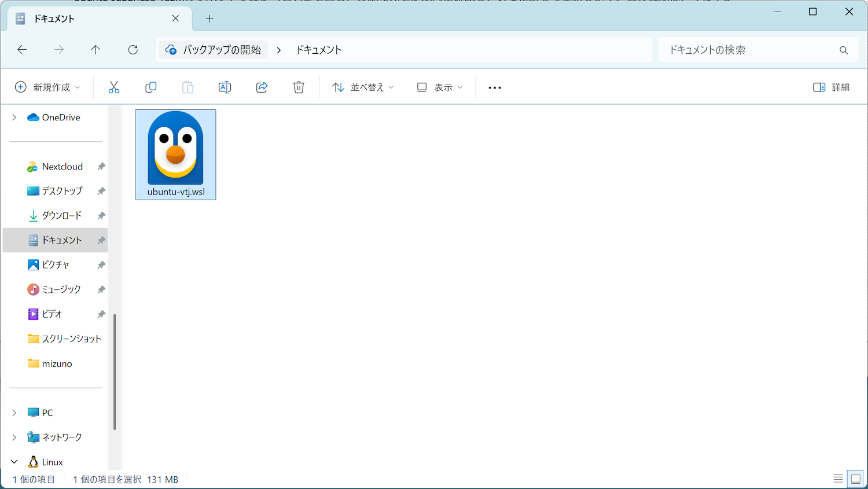The width and height of the screenshot is (868, 489).
Task: Open the 並べ替え sort dropdown
Action: 363,87
